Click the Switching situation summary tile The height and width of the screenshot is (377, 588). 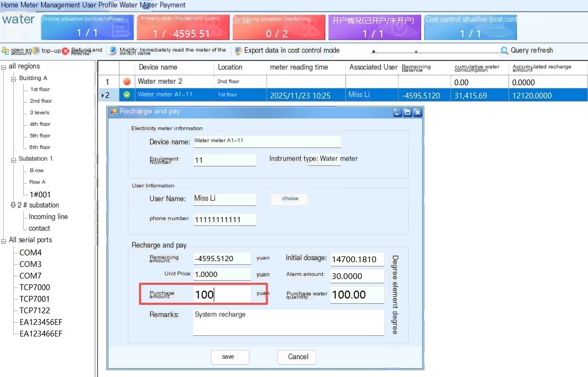point(278,27)
